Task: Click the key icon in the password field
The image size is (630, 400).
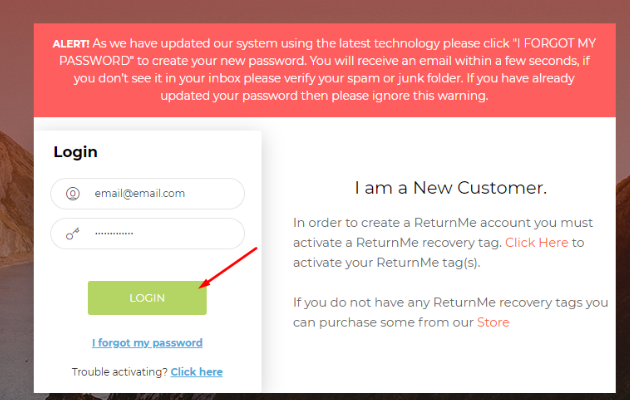Action: coord(72,233)
